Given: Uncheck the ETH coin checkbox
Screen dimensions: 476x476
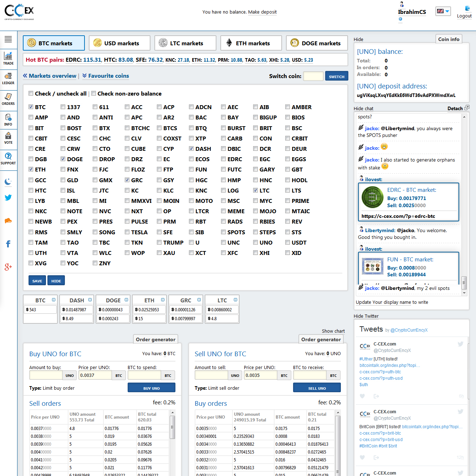Looking at the screenshot, I should pos(31,169).
